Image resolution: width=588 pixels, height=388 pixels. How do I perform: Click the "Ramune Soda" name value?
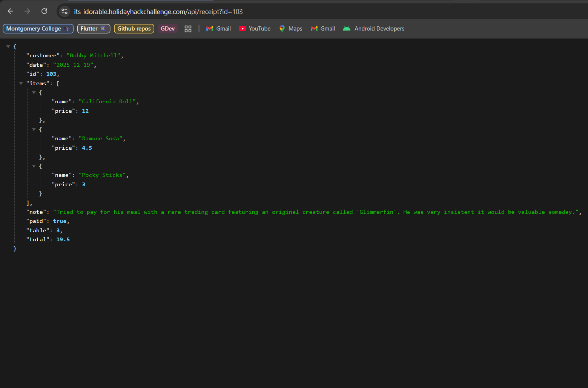(x=101, y=139)
